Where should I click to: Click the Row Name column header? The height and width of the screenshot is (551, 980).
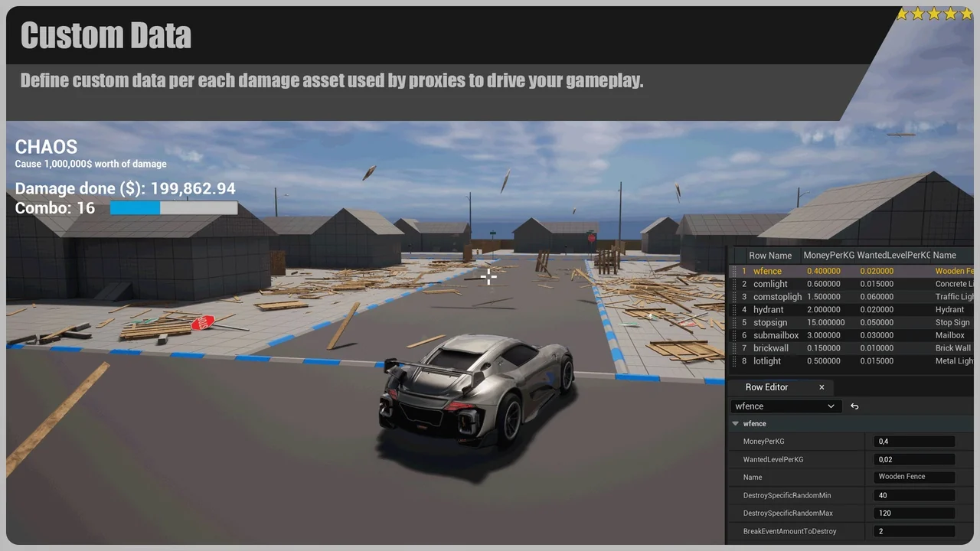tap(770, 255)
